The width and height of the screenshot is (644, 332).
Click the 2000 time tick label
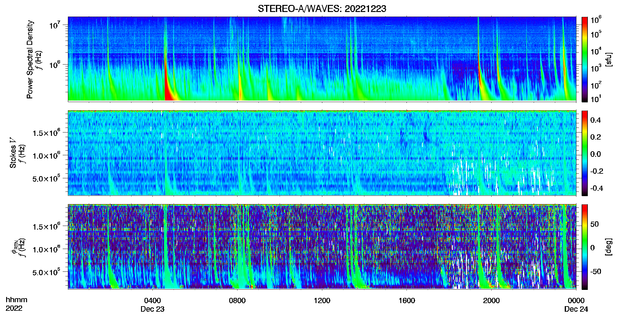point(491,301)
